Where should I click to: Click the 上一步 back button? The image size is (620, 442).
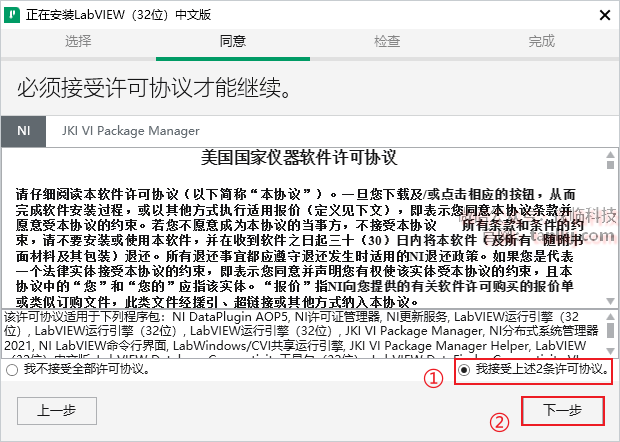coord(57,411)
